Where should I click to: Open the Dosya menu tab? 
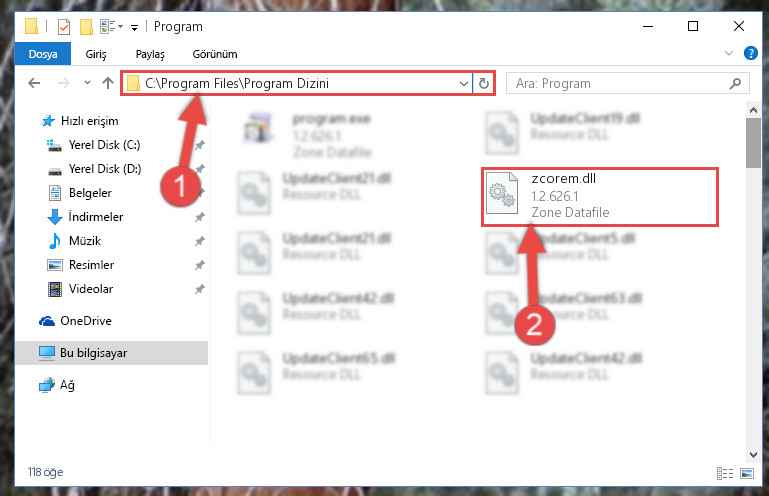click(x=43, y=54)
